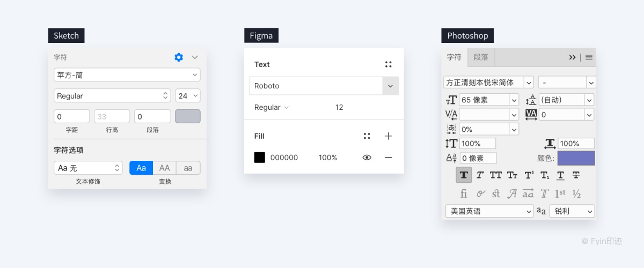
Task: Open the Roboto font dropdown in Figma
Action: [390, 86]
